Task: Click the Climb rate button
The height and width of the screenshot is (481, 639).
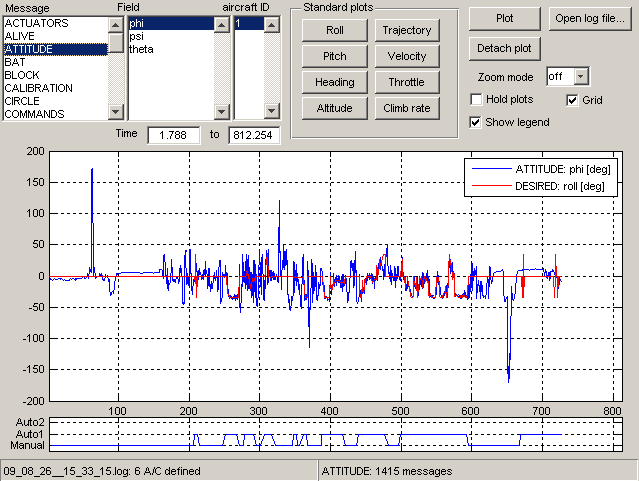Action: 407,108
